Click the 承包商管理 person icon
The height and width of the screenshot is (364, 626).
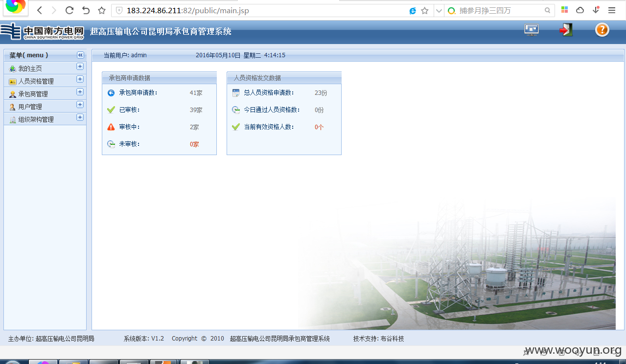pos(13,94)
